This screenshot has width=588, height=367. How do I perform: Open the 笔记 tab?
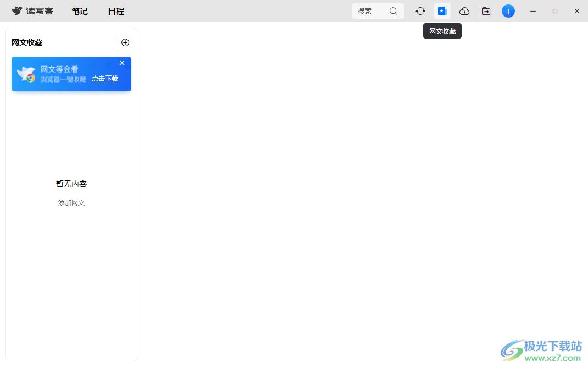point(80,11)
